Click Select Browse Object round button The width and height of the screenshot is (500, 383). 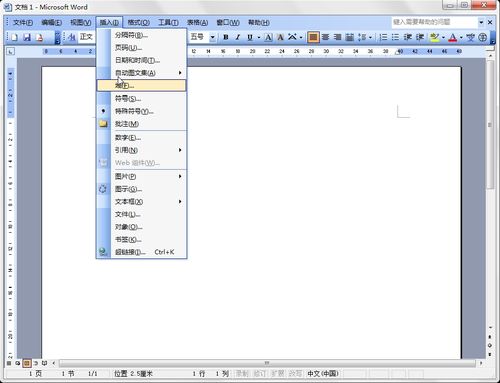point(490,346)
